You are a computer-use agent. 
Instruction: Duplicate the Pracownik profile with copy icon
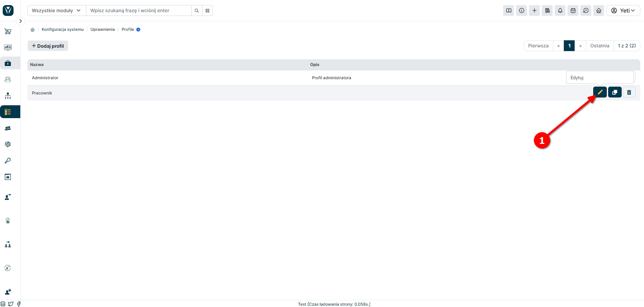click(x=615, y=92)
